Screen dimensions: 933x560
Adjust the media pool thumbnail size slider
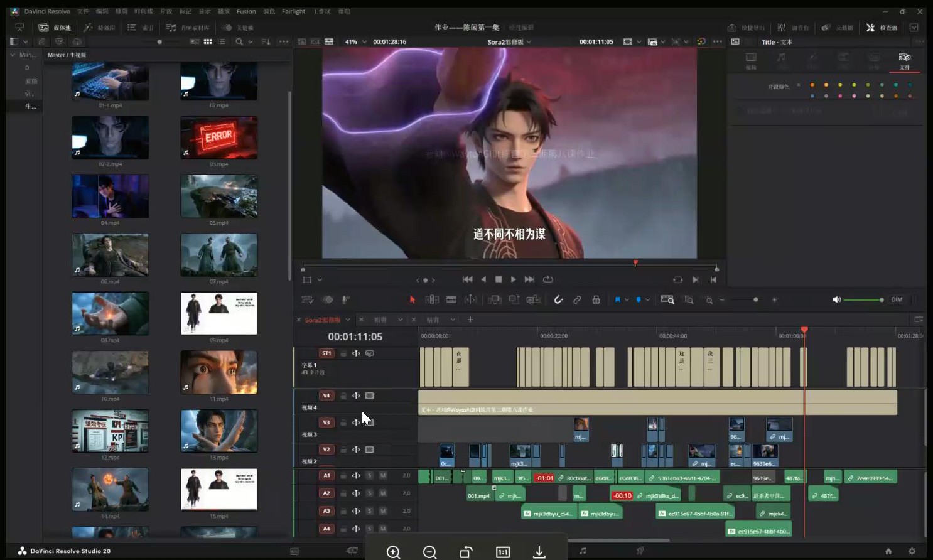tap(159, 41)
